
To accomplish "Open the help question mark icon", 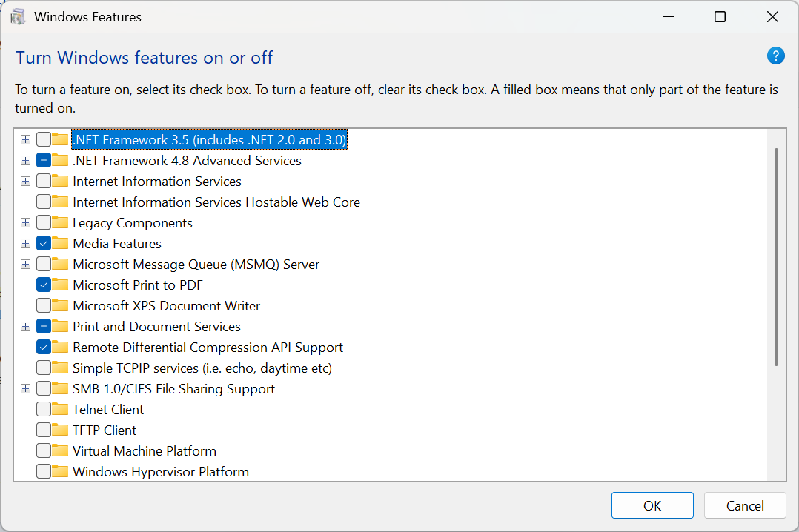I will [775, 56].
